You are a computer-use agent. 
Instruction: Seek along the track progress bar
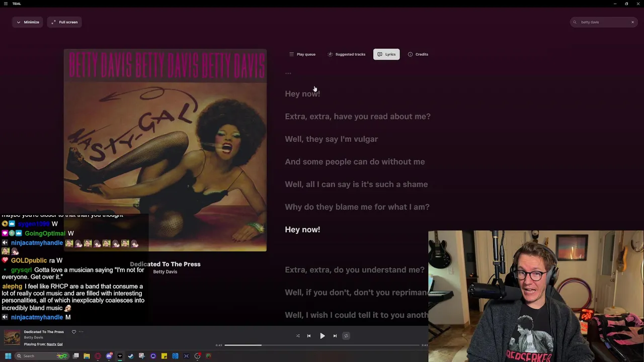pyautogui.click(x=322, y=345)
